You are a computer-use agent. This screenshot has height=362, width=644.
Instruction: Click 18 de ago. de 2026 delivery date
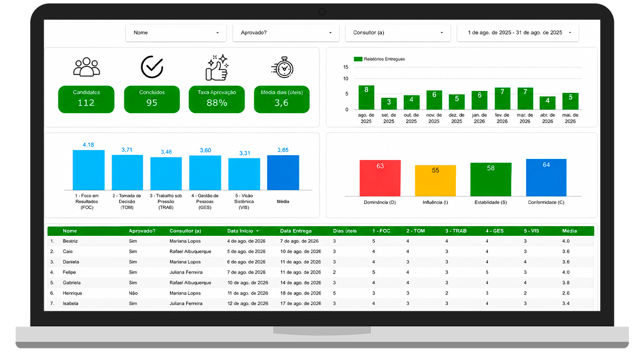300,293
